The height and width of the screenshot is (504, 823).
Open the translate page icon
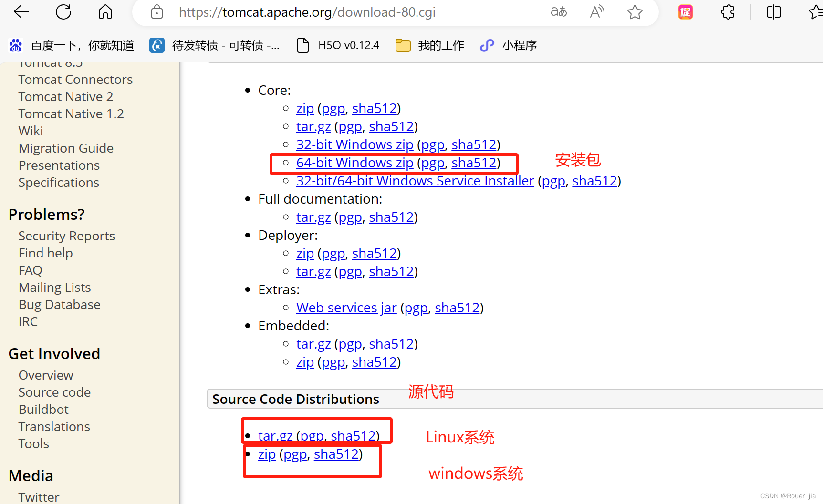pos(559,12)
